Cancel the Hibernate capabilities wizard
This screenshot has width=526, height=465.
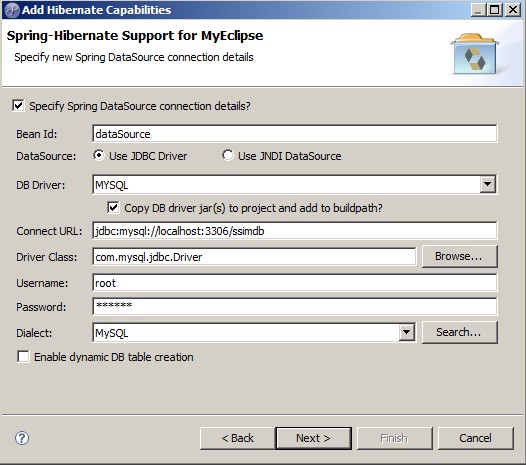click(476, 438)
